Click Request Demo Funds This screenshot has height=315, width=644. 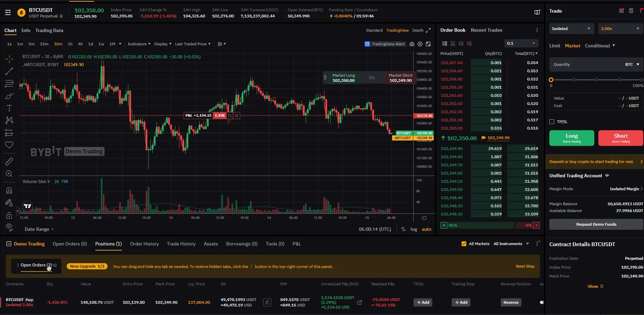pos(596,224)
